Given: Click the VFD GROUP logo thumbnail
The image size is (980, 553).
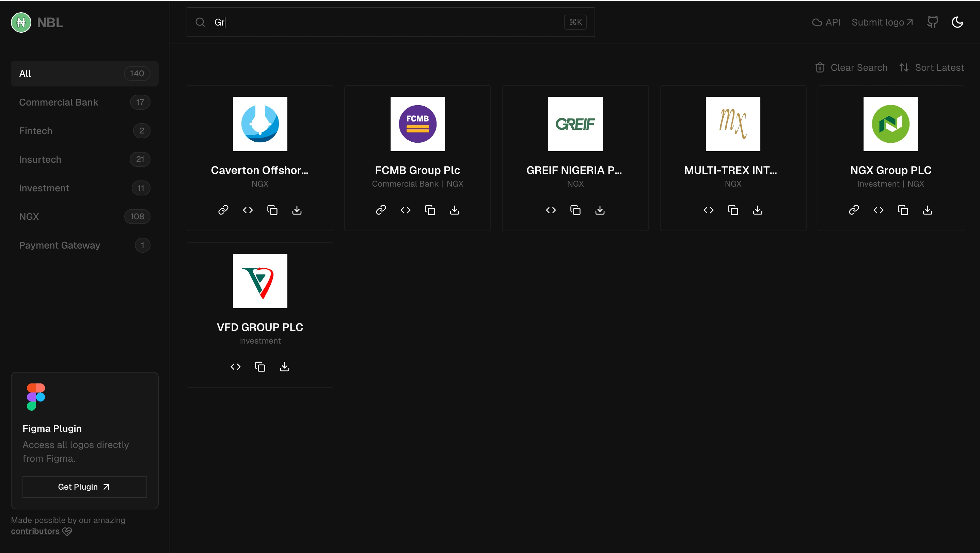Looking at the screenshot, I should [x=260, y=281].
